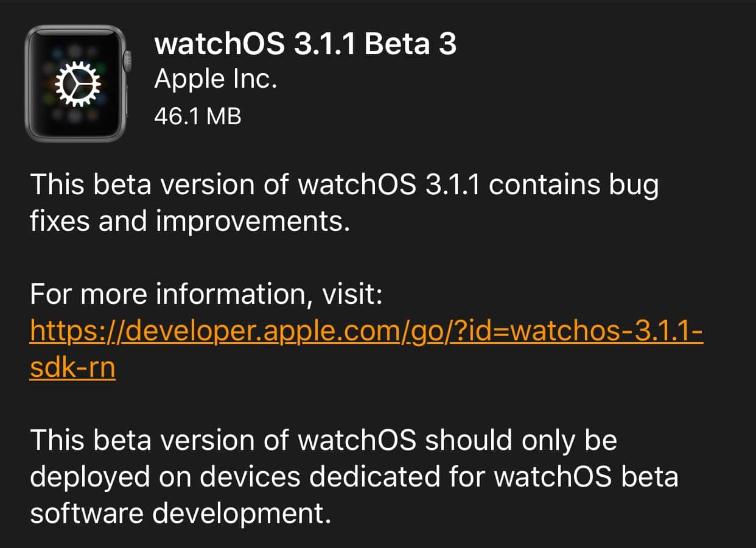756x548 pixels.
Task: Click the "sdk-rn" link continuation
Action: click(x=72, y=368)
